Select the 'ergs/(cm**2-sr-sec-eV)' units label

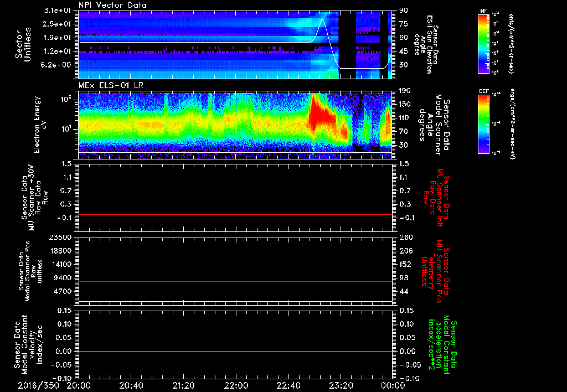[513, 124]
